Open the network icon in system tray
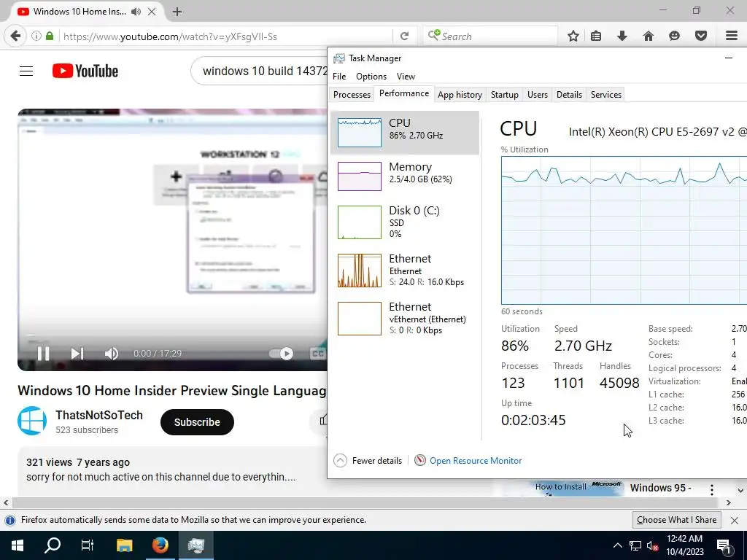The width and height of the screenshot is (747, 560). [x=635, y=545]
